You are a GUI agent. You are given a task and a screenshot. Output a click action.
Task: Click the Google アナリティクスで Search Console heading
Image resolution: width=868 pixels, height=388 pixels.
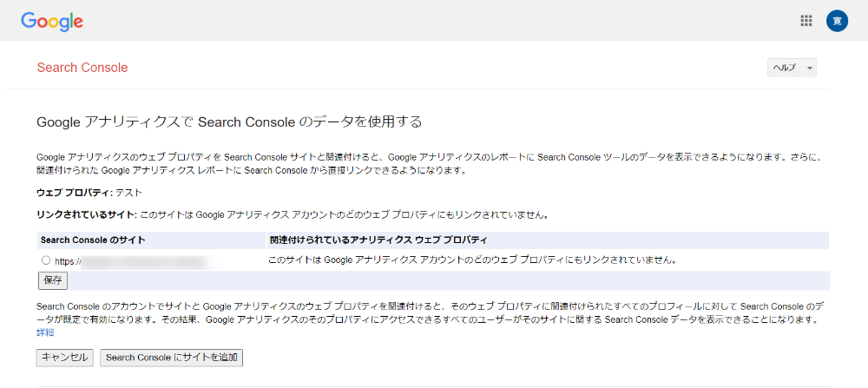click(x=229, y=122)
